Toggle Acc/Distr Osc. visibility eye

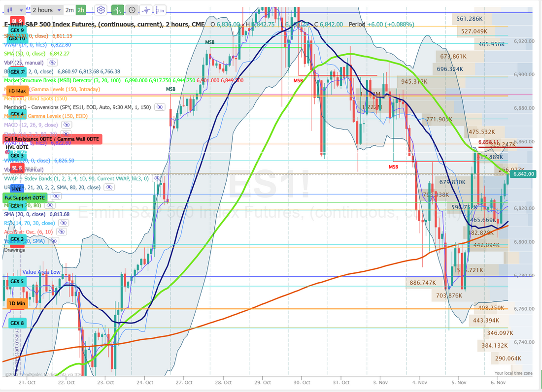62,231
